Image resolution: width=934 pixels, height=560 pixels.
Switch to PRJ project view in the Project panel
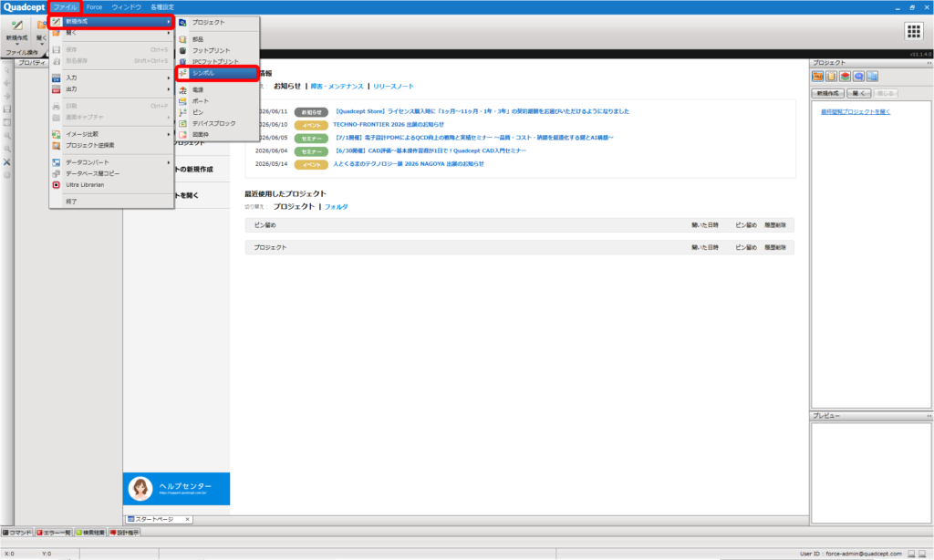pos(817,77)
